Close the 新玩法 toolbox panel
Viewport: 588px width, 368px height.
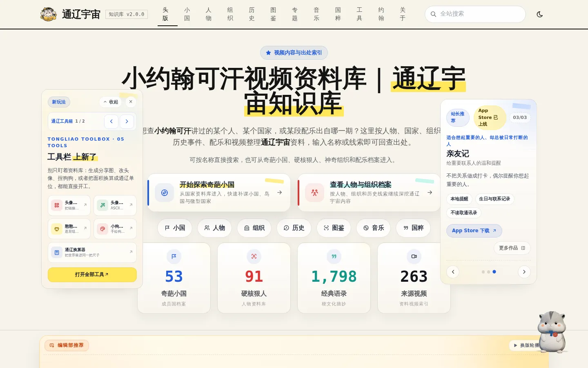(131, 102)
